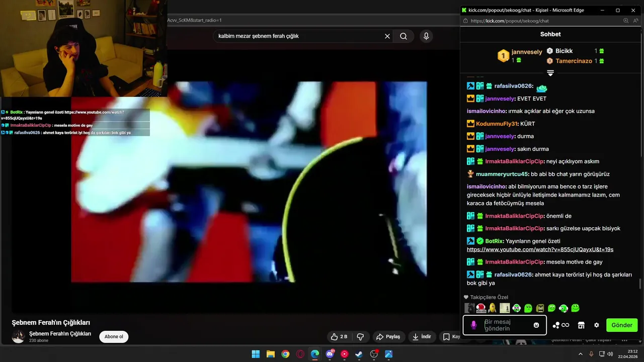Insert the yellow banana emote

[493, 308]
